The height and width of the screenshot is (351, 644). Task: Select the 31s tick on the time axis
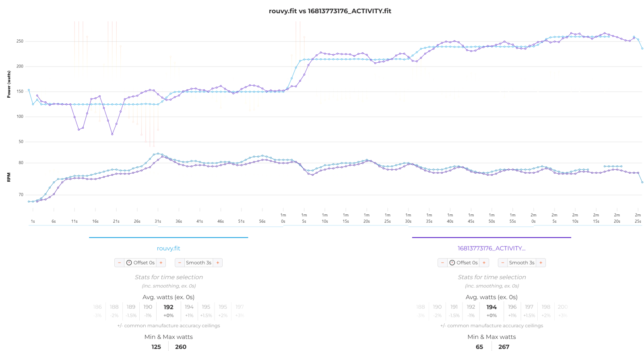click(158, 221)
